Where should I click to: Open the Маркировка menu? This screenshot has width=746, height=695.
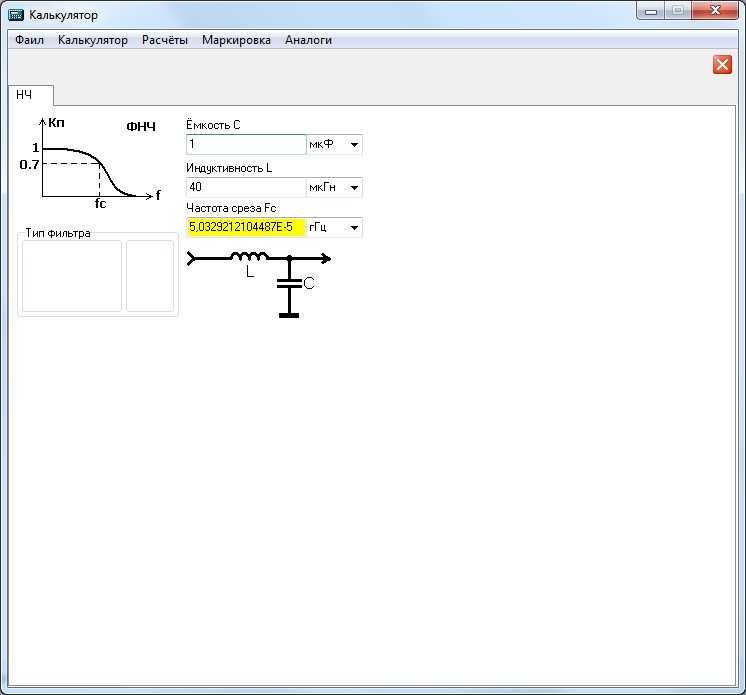236,41
